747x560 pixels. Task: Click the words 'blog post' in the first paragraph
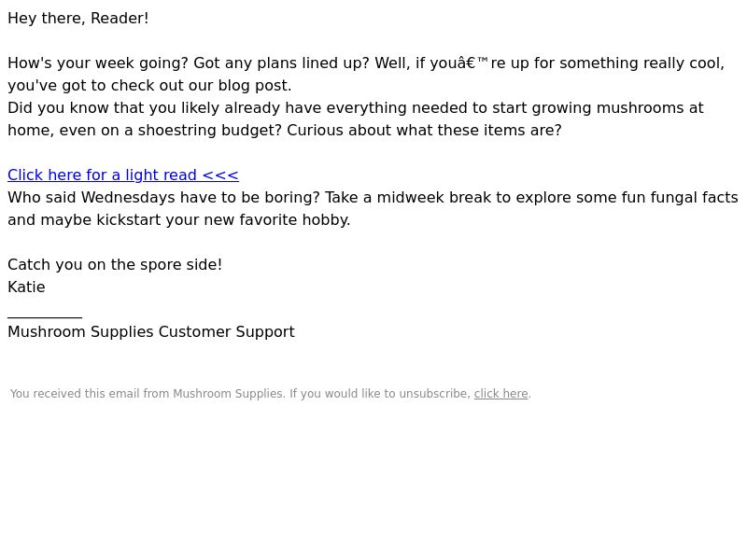[x=253, y=86]
